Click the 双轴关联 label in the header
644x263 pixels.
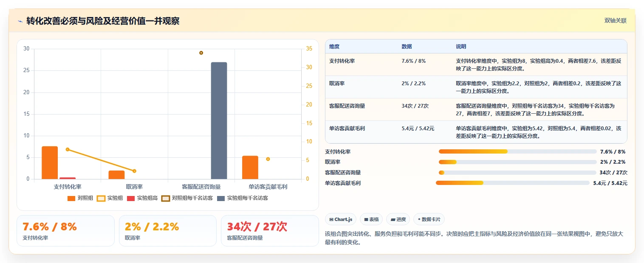[x=616, y=20]
